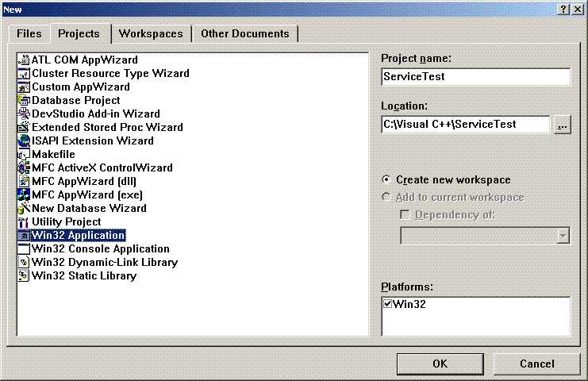
Task: Click the ISAPI Extension Wizard icon
Action: 24,141
